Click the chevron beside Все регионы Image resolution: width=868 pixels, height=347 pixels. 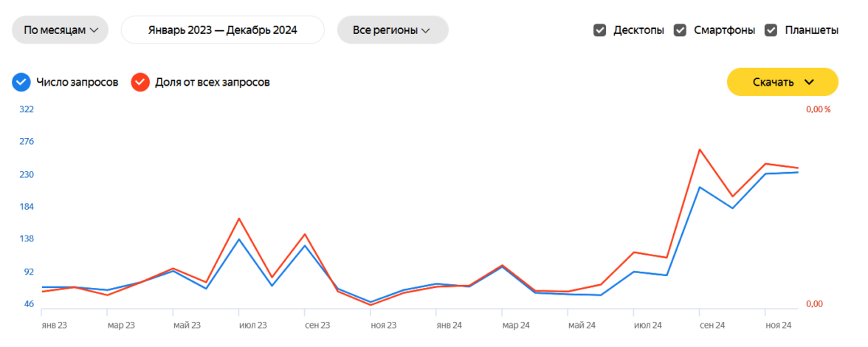pos(424,30)
